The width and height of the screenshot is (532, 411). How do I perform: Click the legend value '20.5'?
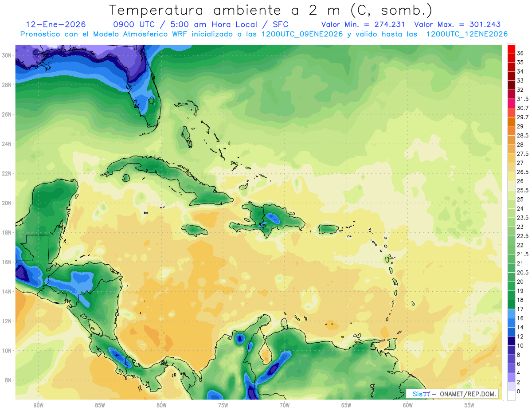coord(523,272)
